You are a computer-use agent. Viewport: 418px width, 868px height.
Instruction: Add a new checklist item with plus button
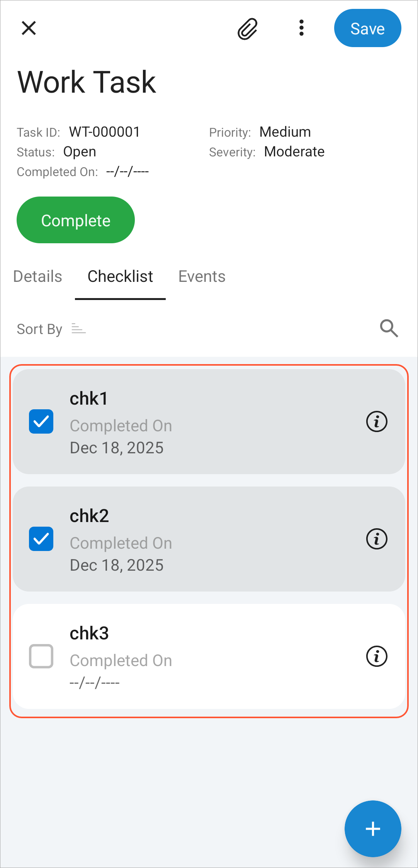(373, 829)
